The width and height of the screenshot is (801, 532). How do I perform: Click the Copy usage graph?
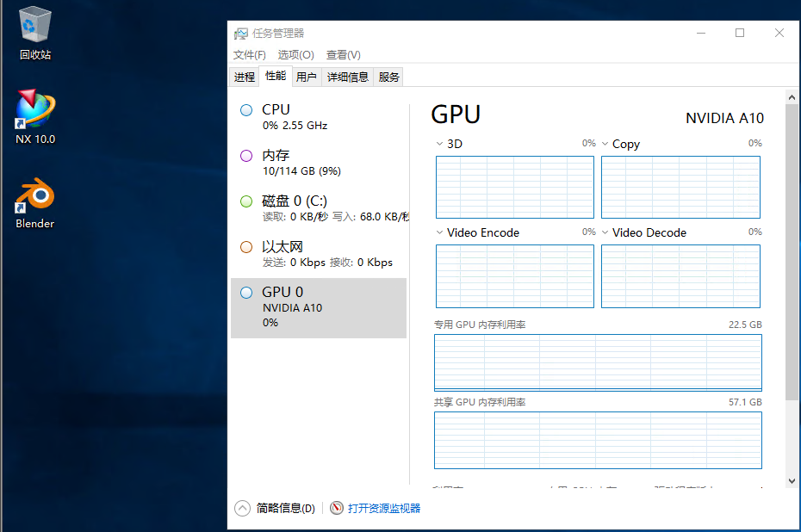[680, 188]
